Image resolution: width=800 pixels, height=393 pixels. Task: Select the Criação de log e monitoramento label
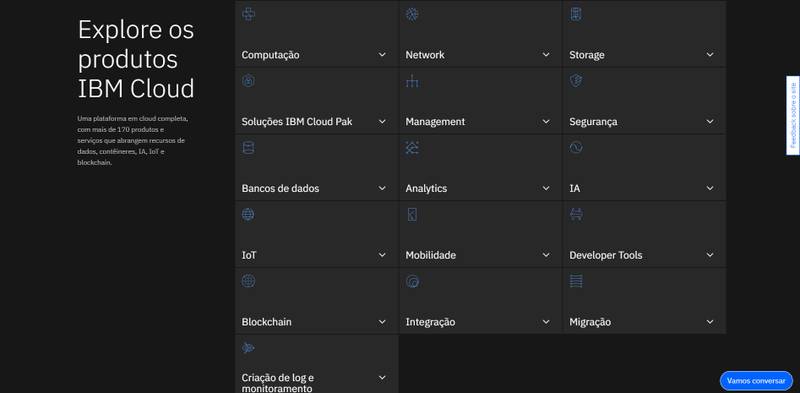[x=278, y=383]
